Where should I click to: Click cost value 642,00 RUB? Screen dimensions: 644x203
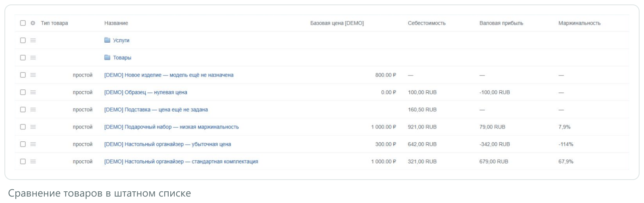point(422,144)
